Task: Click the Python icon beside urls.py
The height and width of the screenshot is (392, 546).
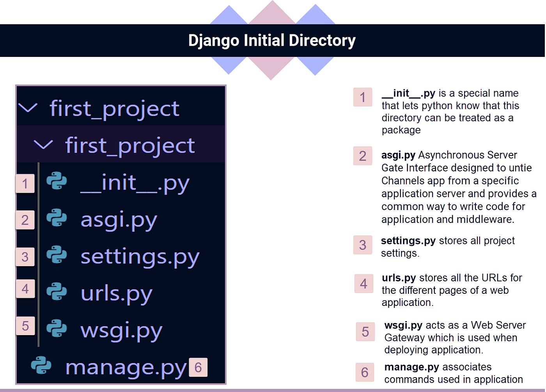Action: coord(57,291)
